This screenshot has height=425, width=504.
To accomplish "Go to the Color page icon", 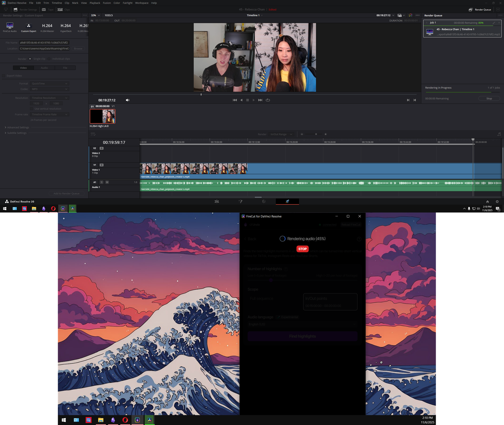I will (264, 201).
